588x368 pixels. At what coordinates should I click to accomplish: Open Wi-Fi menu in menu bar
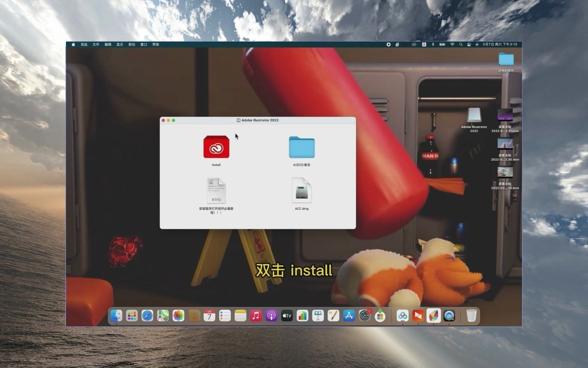point(452,44)
